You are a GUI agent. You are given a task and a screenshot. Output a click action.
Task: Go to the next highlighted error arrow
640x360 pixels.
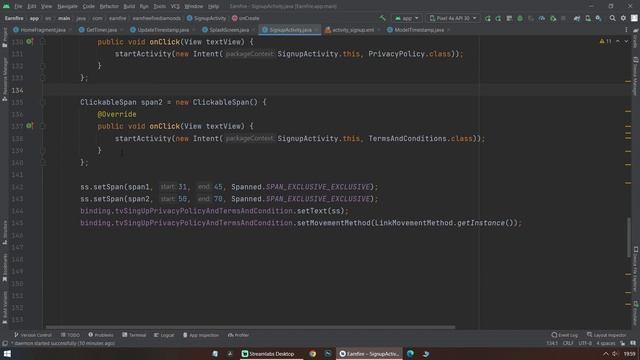(626, 41)
